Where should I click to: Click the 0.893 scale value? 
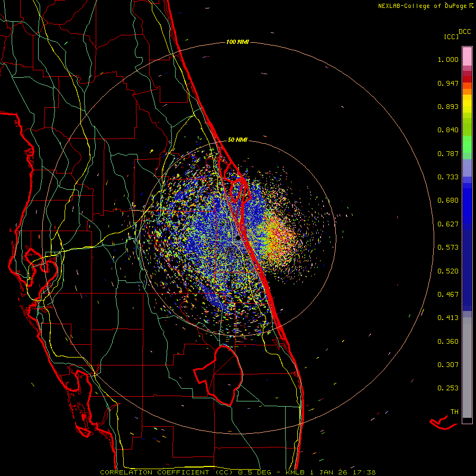point(448,106)
